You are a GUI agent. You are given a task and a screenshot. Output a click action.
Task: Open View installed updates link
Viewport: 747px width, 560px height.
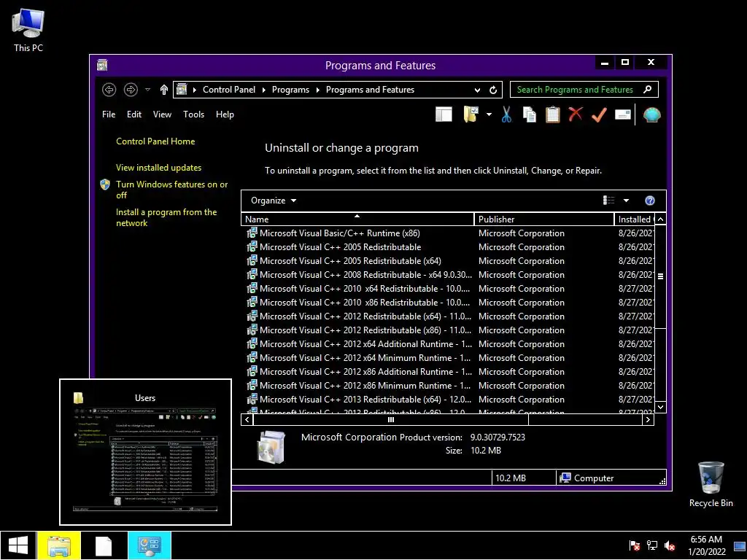[158, 168]
